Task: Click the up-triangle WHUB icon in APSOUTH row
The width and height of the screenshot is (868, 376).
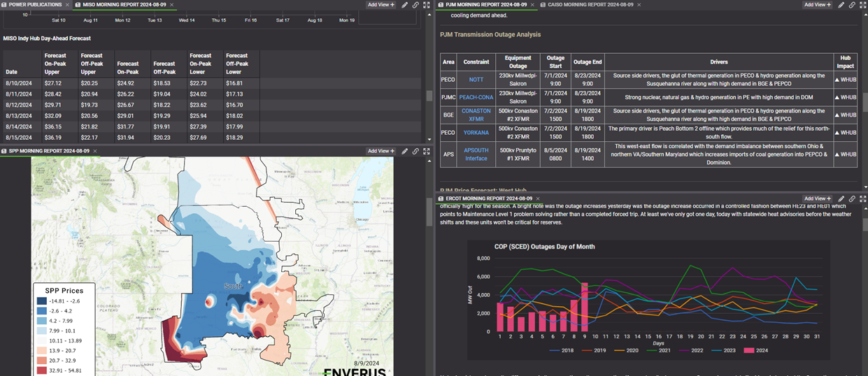Action: (x=838, y=154)
